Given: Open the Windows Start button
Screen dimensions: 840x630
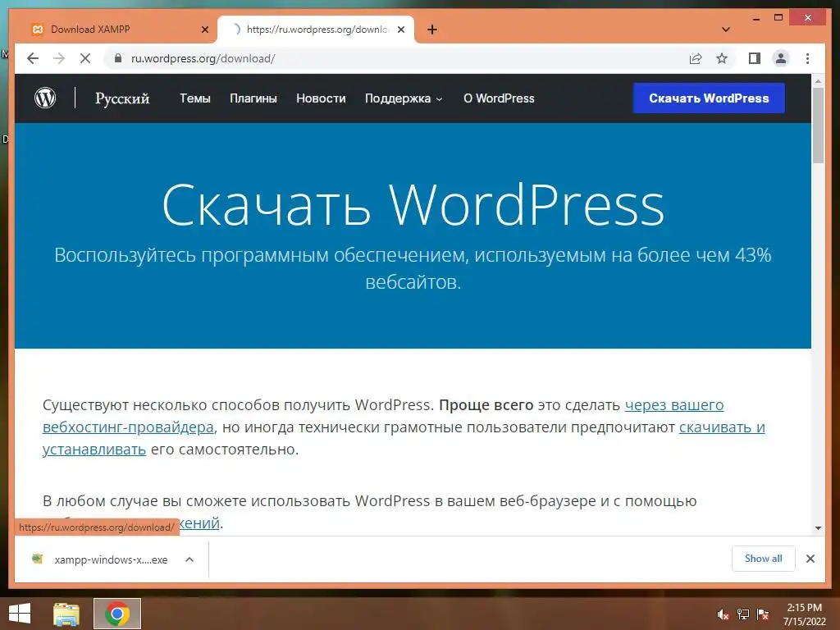Looking at the screenshot, I should (20, 614).
